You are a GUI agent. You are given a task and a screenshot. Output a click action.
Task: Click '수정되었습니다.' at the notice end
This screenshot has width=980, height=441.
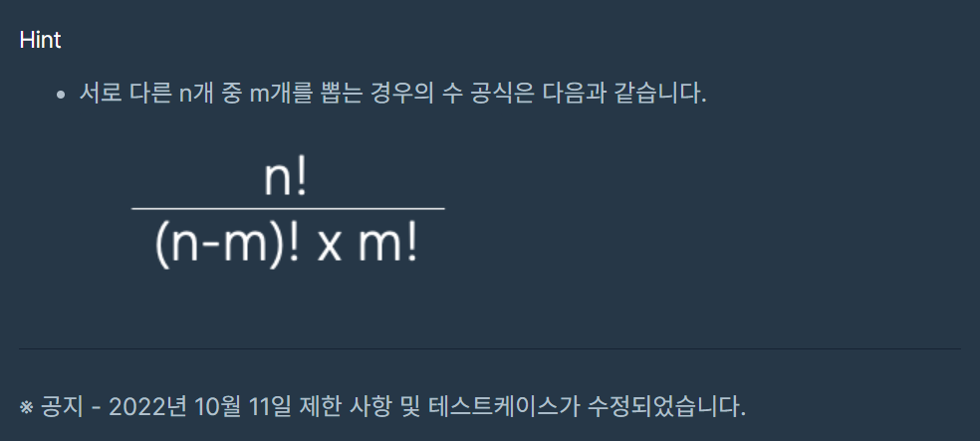667,408
